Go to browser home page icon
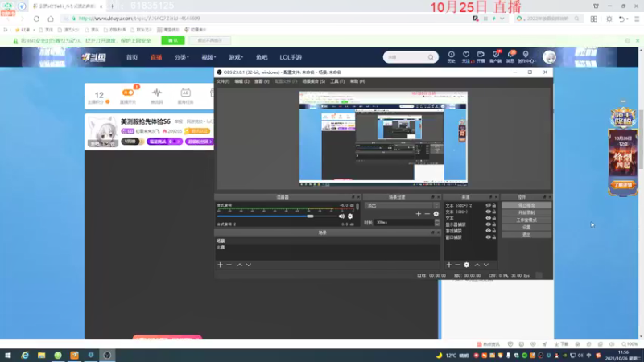 (x=51, y=19)
